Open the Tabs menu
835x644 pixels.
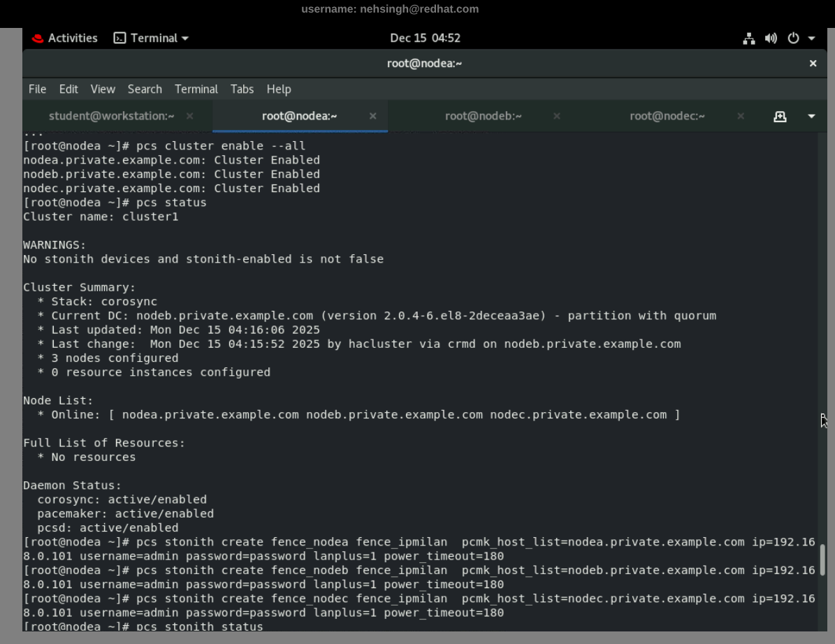242,89
